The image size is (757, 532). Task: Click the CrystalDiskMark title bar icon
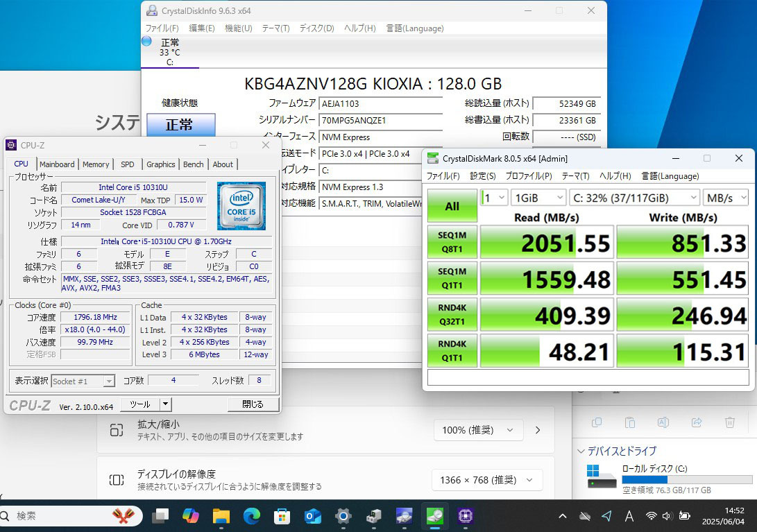click(433, 158)
